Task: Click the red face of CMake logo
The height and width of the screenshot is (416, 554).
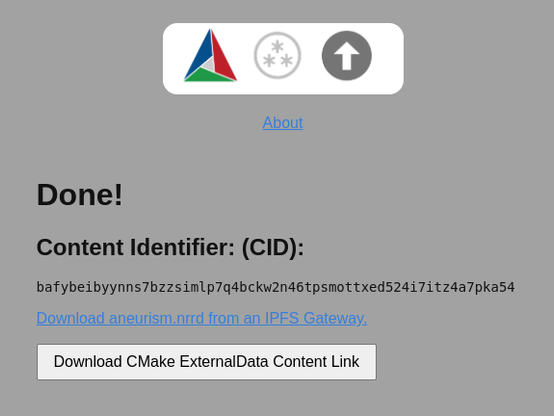Action: point(223,57)
